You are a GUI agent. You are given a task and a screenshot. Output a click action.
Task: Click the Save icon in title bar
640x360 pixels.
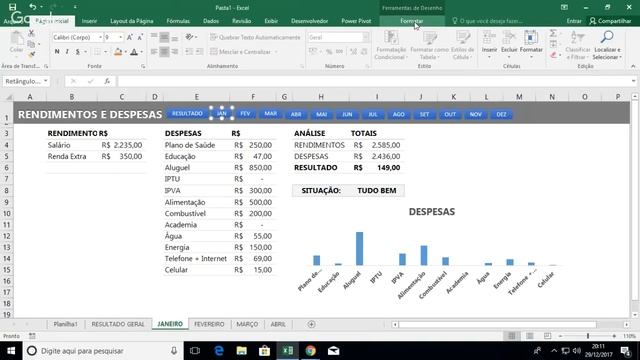[13, 7]
